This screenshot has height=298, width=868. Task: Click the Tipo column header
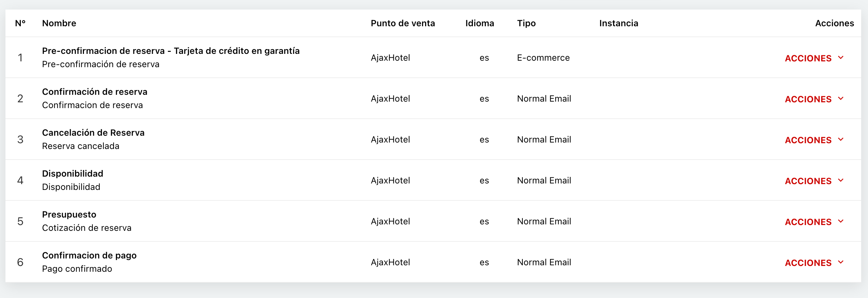(x=526, y=23)
